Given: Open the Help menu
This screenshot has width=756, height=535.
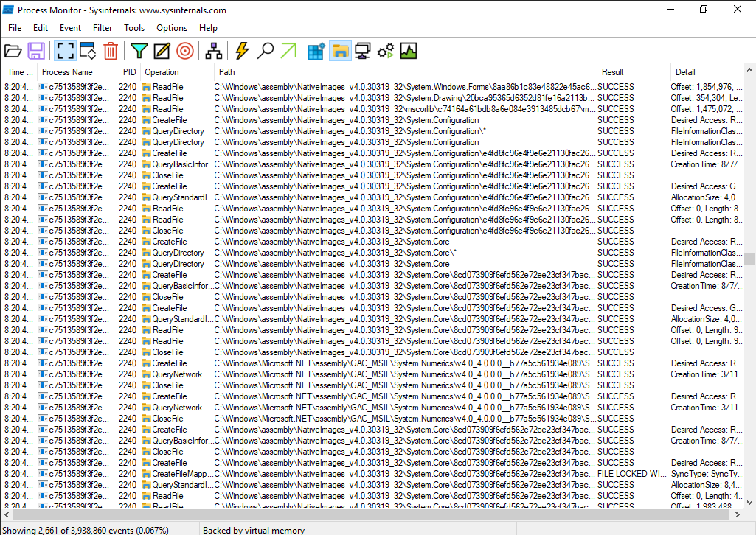Looking at the screenshot, I should pos(208,28).
